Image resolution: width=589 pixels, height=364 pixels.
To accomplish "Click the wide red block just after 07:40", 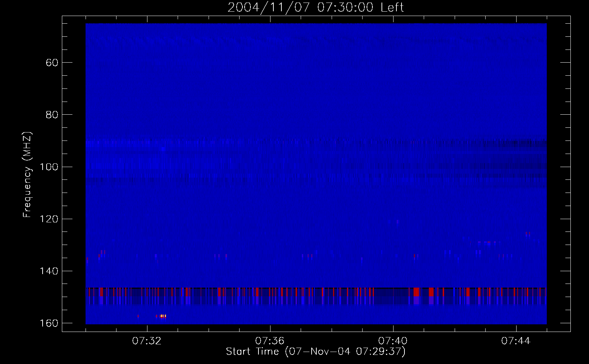I will 416,292.
